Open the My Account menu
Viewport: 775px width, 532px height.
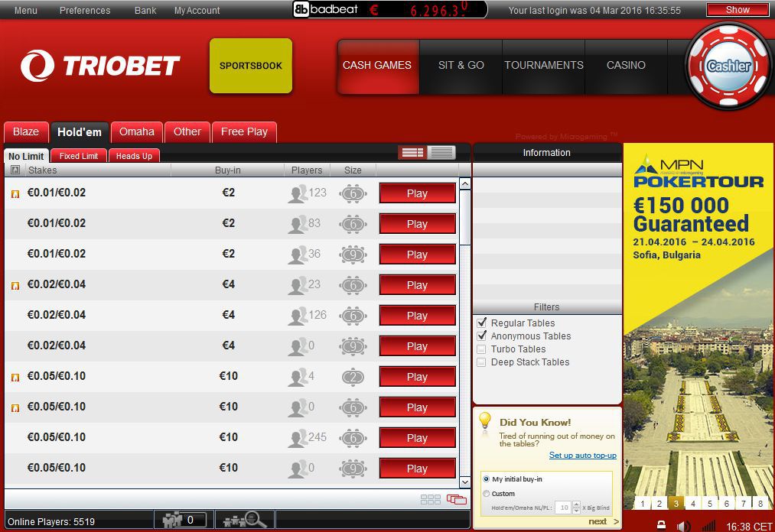tap(197, 11)
